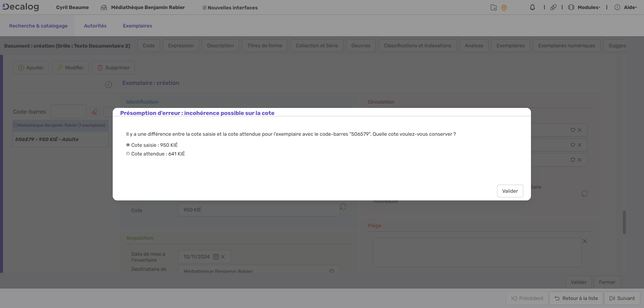Click the folder-cloud icon near the top right
Screen dimensions: 644x308
493,7
